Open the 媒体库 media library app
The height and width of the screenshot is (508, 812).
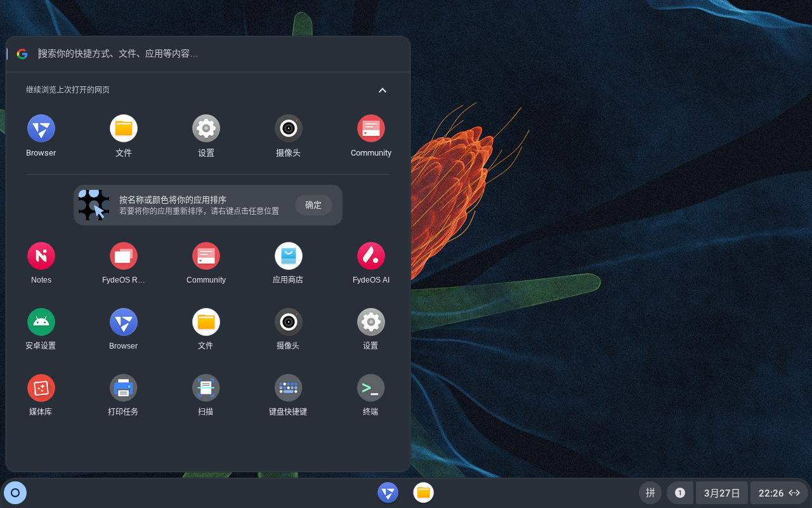pos(41,388)
